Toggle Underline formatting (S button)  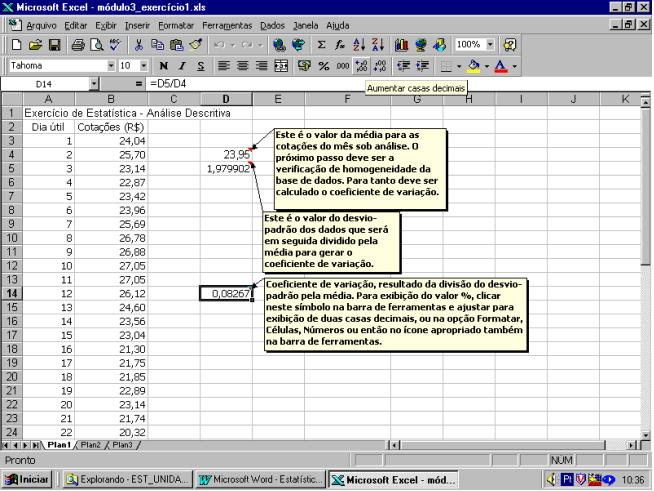201,66
